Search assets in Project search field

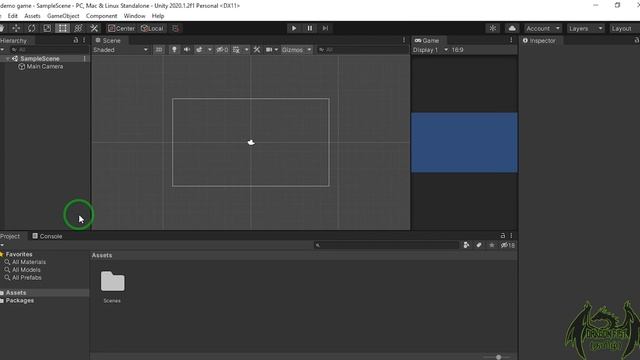387,245
